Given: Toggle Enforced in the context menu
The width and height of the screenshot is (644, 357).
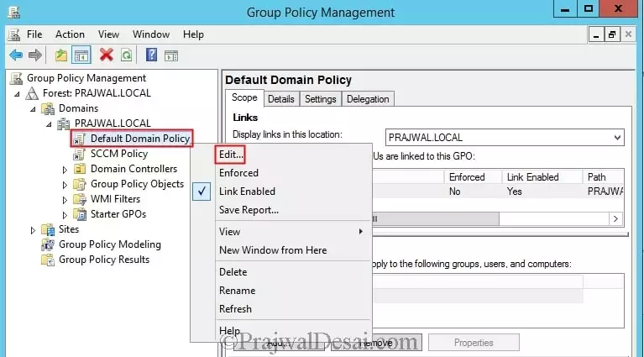Looking at the screenshot, I should pos(238,173).
